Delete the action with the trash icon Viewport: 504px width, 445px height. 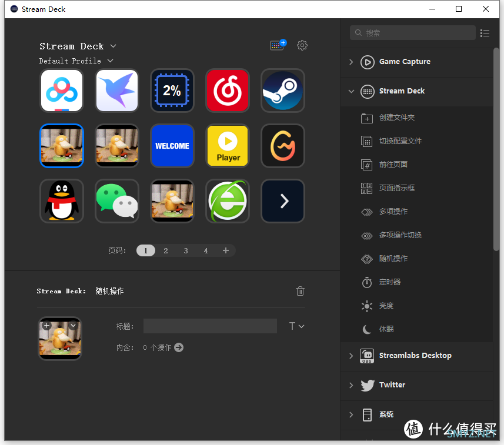point(300,291)
